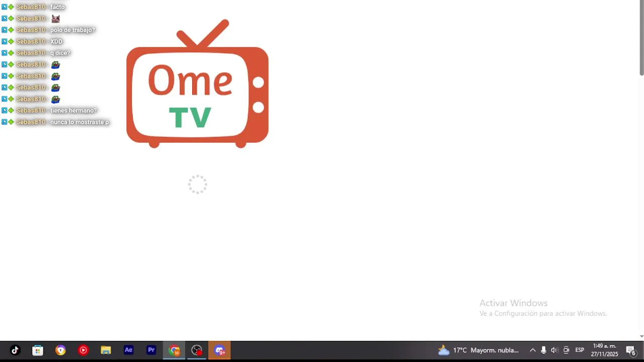This screenshot has width=644, height=362.
Task: Open the weather widget showing 17°C
Action: 478,350
